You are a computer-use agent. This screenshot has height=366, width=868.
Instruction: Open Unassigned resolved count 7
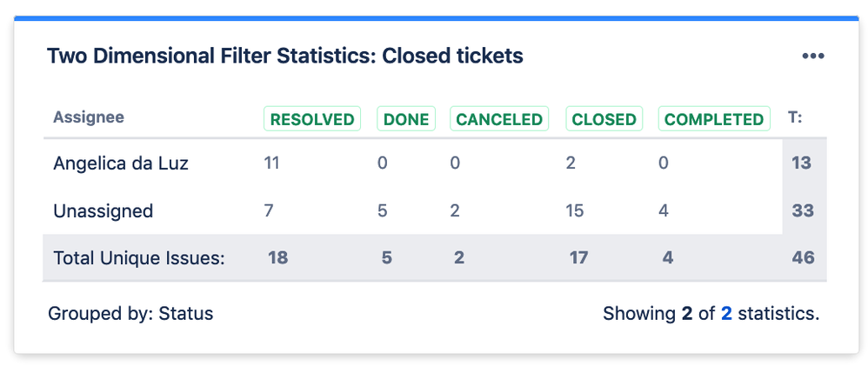tap(269, 211)
